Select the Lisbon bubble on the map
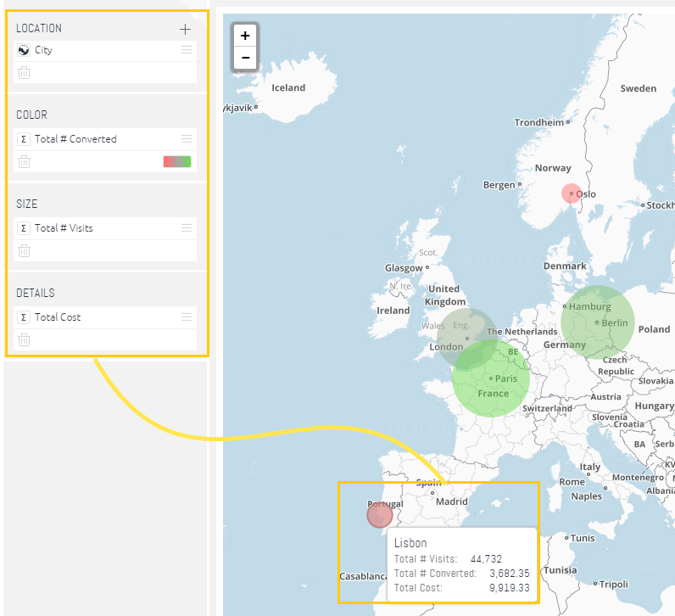Viewport: 675px width, 616px height. point(380,515)
